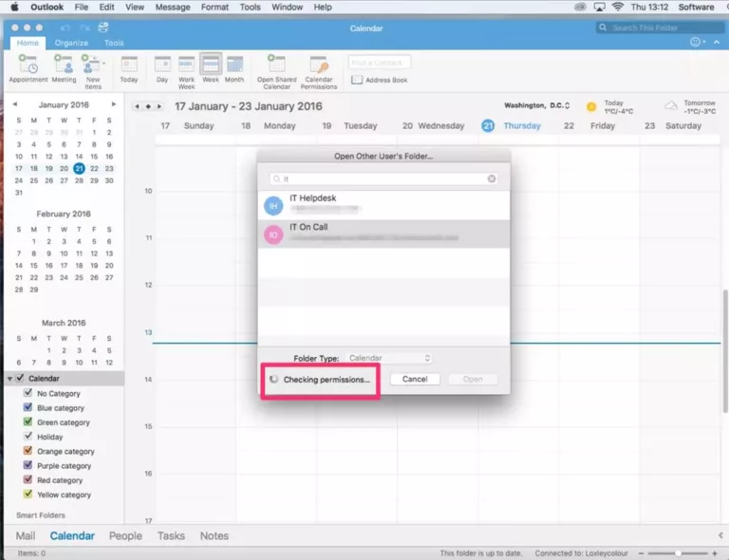Click the zoom in plus button
The width and height of the screenshot is (729, 560).
pos(715,553)
